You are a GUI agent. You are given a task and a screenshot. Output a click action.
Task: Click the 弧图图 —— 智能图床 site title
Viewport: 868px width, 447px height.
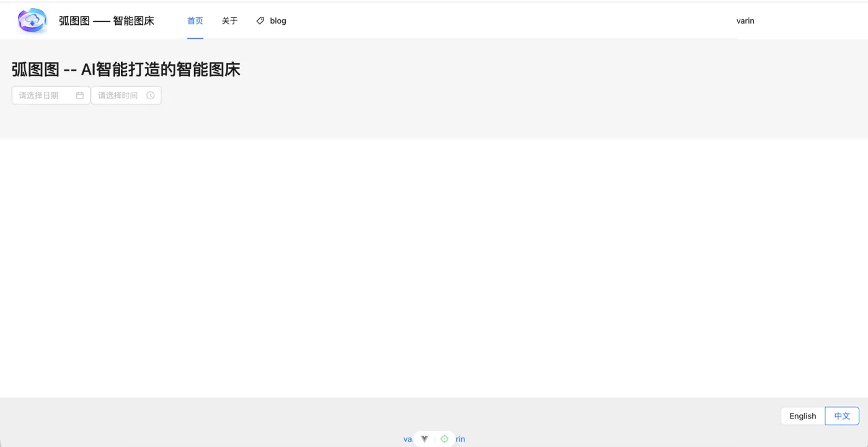point(107,20)
